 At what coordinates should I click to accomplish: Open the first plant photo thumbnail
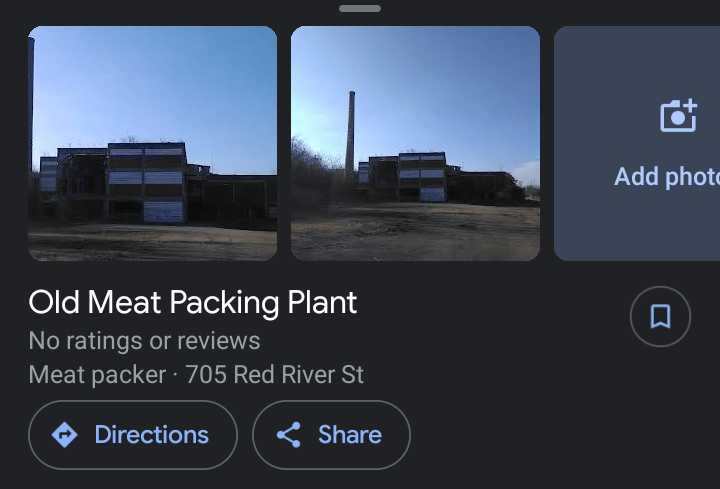click(x=152, y=143)
